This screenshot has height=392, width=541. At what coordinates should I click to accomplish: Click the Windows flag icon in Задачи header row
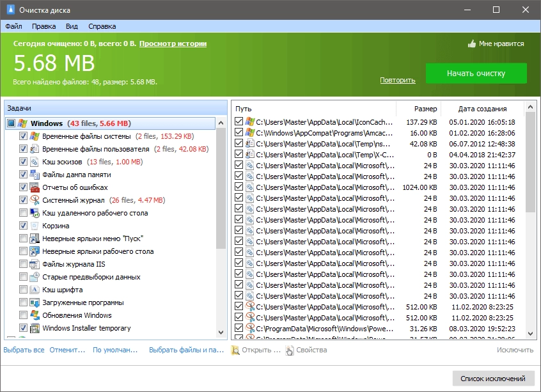[22, 123]
